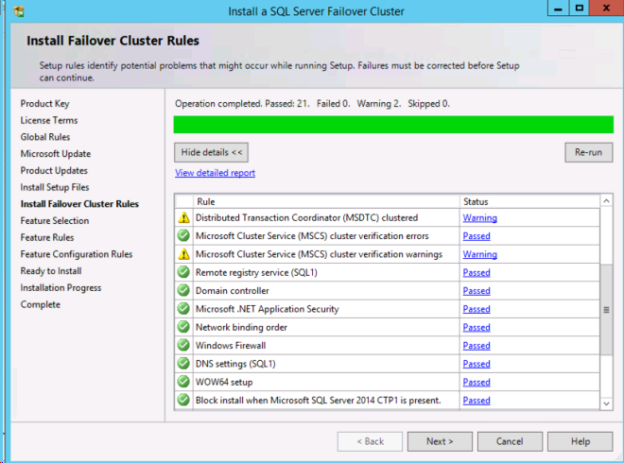Click the warning icon for MSCS verification warnings
Screen dimensions: 624x463
click(x=183, y=254)
